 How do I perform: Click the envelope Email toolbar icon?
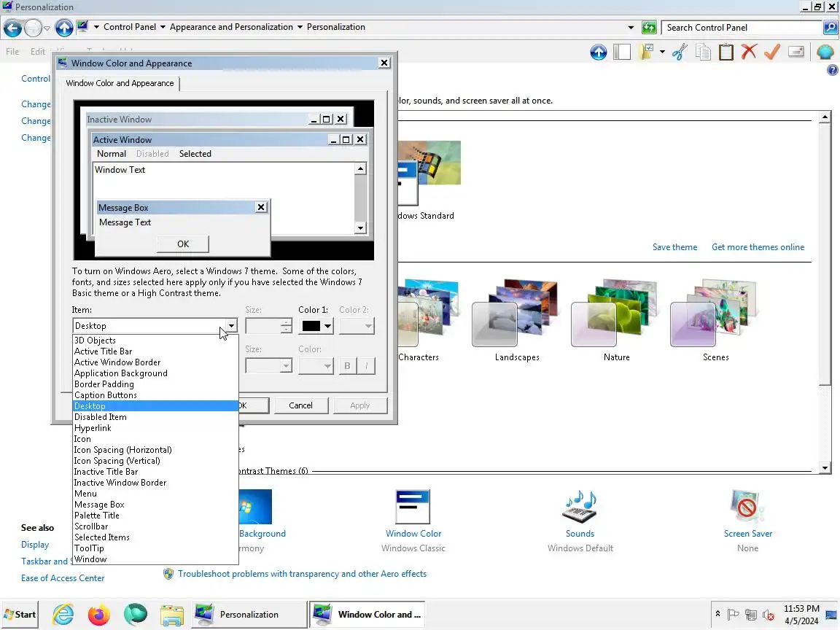tap(796, 52)
